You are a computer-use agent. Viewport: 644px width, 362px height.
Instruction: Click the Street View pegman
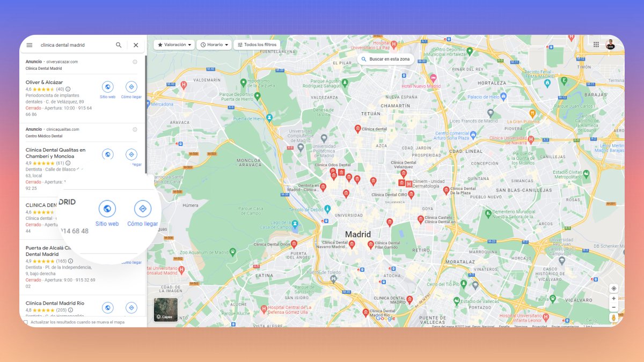(x=614, y=318)
